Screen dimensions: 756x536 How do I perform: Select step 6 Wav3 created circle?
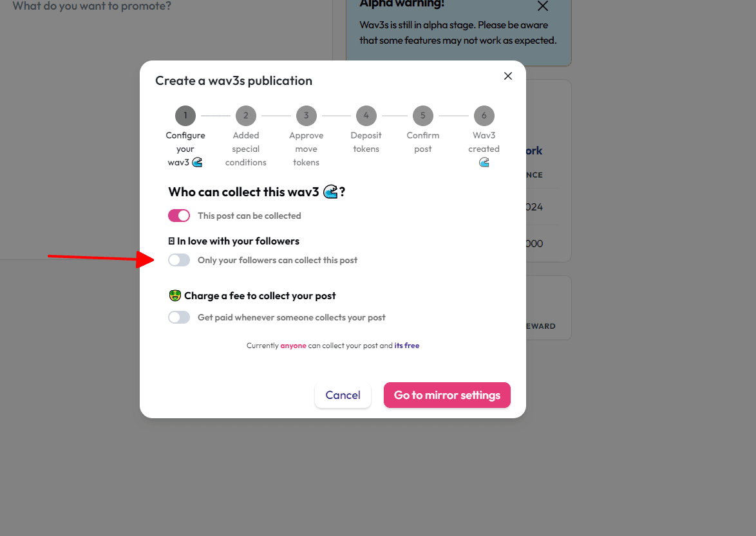(484, 116)
